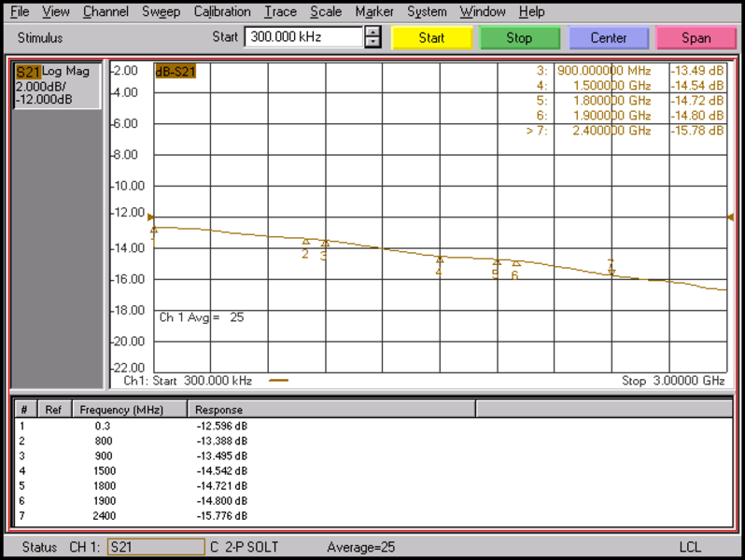Select the dB-S21 trace label
Screen dimensions: 745x560
pos(175,71)
